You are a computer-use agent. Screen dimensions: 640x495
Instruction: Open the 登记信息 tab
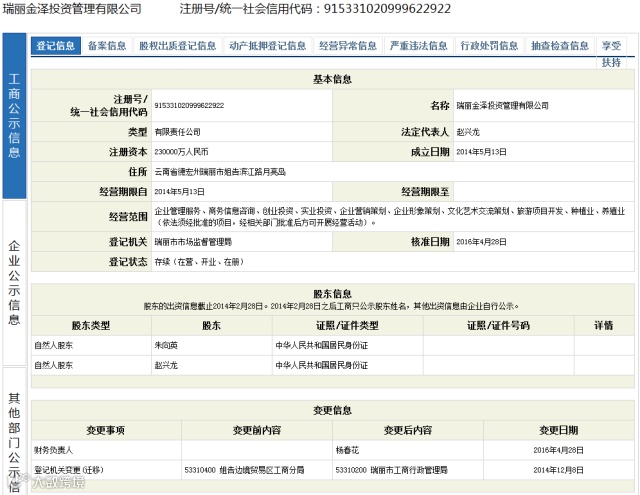point(56,46)
